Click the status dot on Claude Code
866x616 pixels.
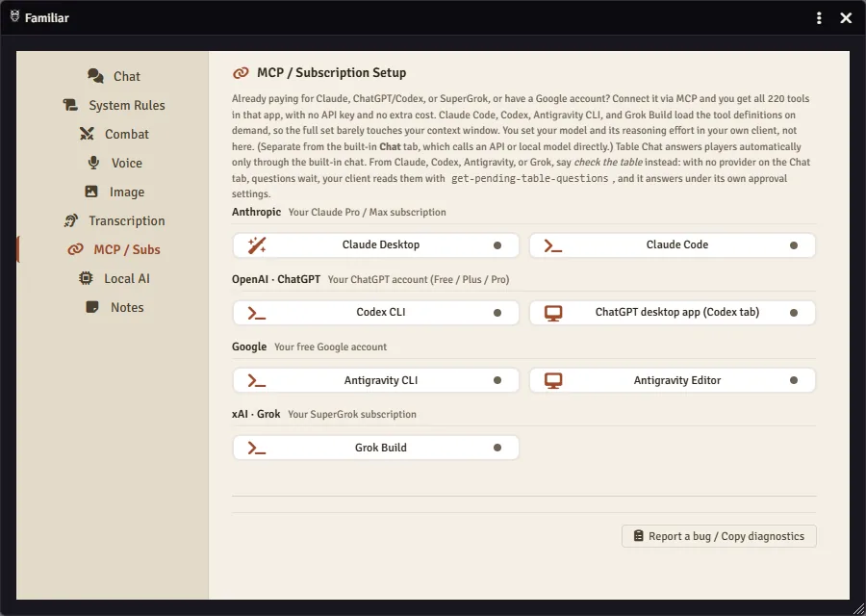coord(794,245)
